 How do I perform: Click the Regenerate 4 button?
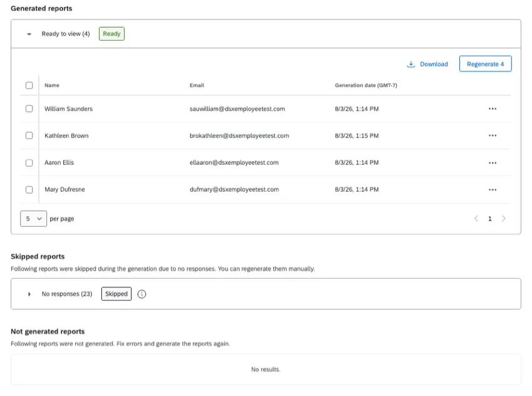[x=485, y=64]
